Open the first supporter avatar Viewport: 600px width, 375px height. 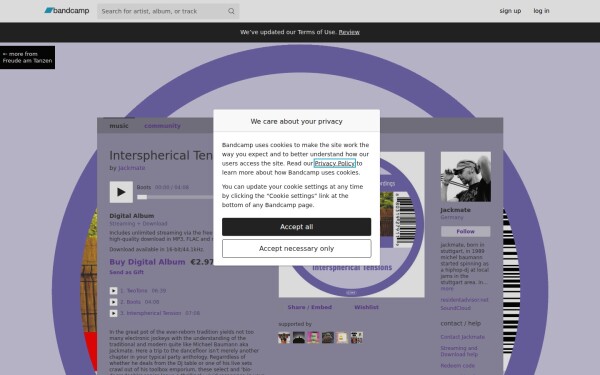click(284, 338)
